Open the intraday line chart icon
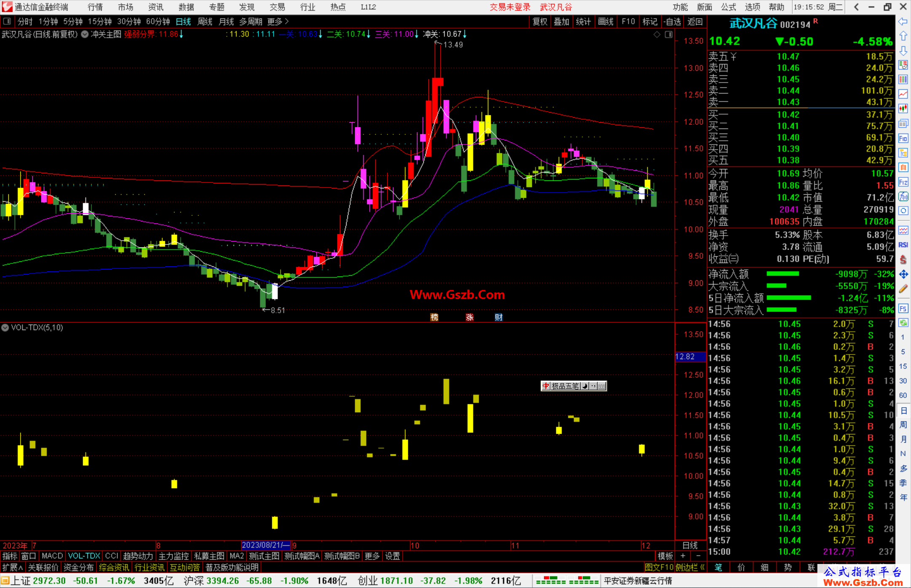This screenshot has height=588, width=911. point(903,94)
